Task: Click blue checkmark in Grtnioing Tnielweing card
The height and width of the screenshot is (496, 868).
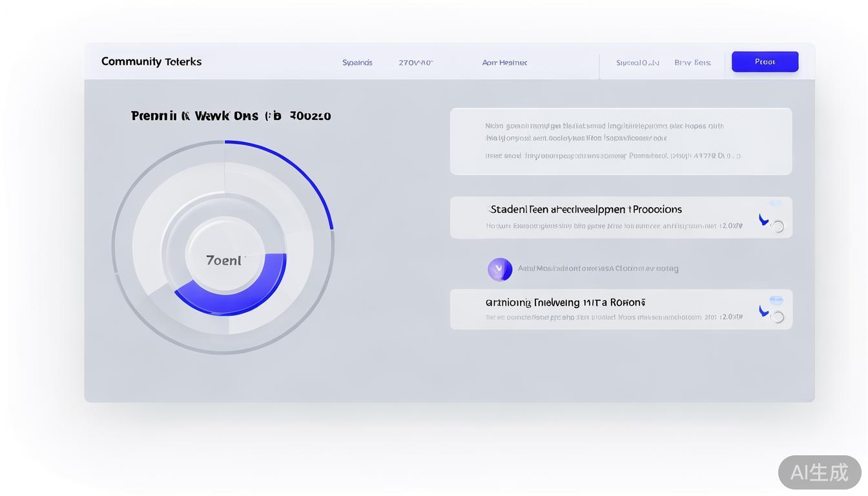Action: click(x=763, y=311)
